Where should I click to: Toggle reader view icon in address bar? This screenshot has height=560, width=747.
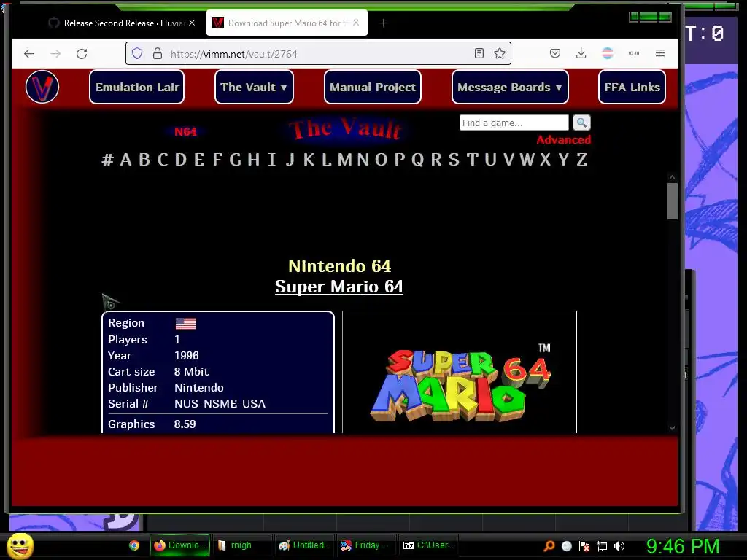tap(479, 53)
